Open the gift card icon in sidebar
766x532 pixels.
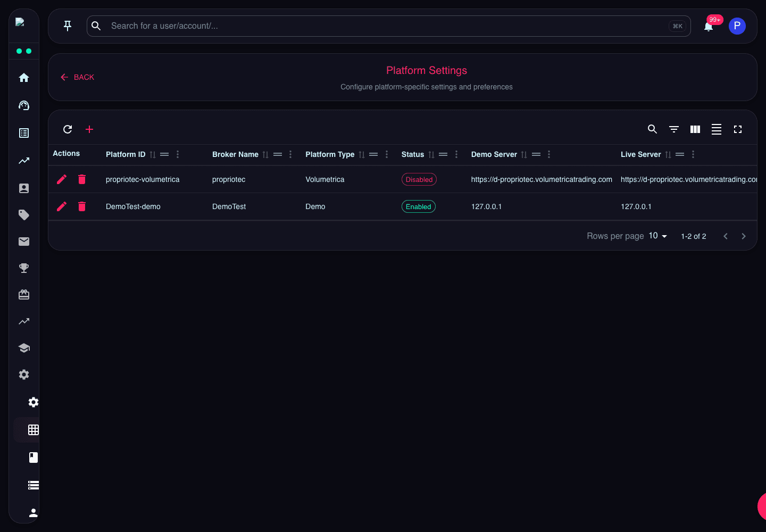[x=24, y=295]
